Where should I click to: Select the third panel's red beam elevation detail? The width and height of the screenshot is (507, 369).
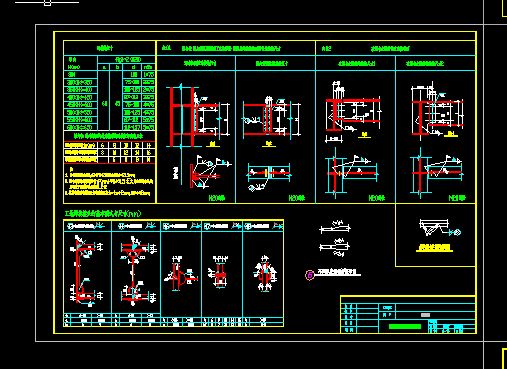tap(353, 112)
